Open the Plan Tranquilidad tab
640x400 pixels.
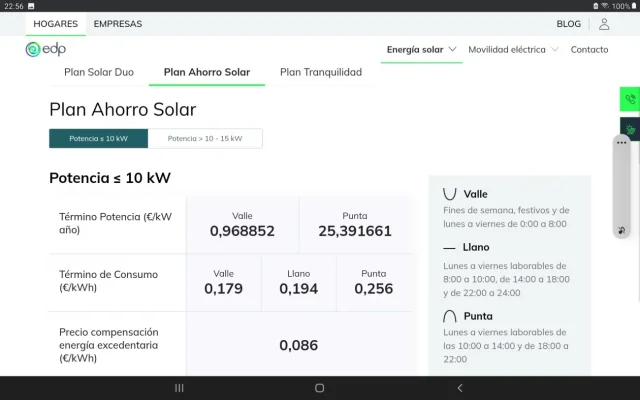(321, 72)
